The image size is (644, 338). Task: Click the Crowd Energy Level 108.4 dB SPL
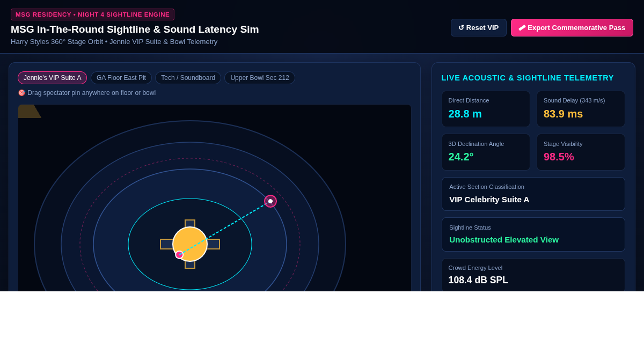point(478,280)
